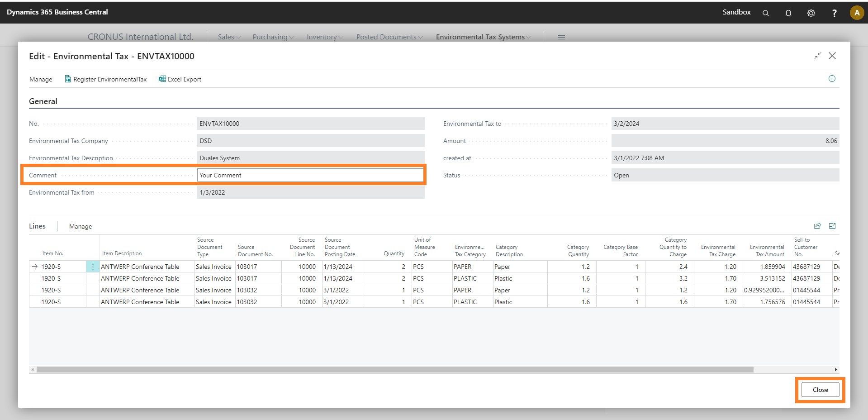Open the user account avatar
868x420 pixels.
pyautogui.click(x=856, y=13)
